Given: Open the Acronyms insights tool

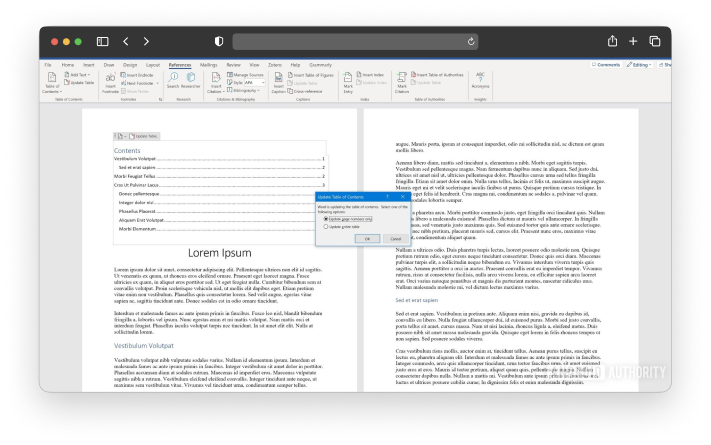Looking at the screenshot, I should pos(480,80).
